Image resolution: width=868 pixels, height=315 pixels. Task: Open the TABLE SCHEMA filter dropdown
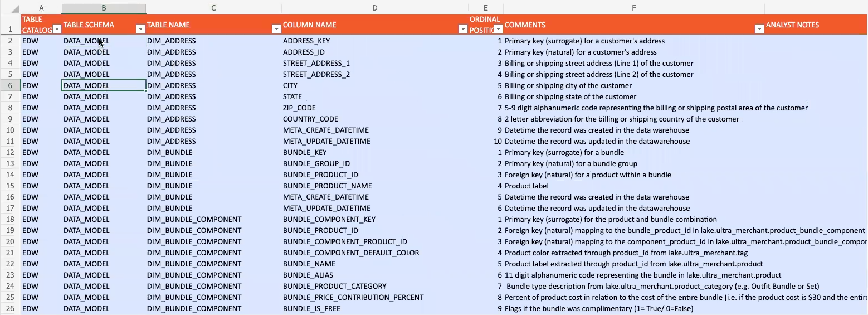click(x=140, y=30)
